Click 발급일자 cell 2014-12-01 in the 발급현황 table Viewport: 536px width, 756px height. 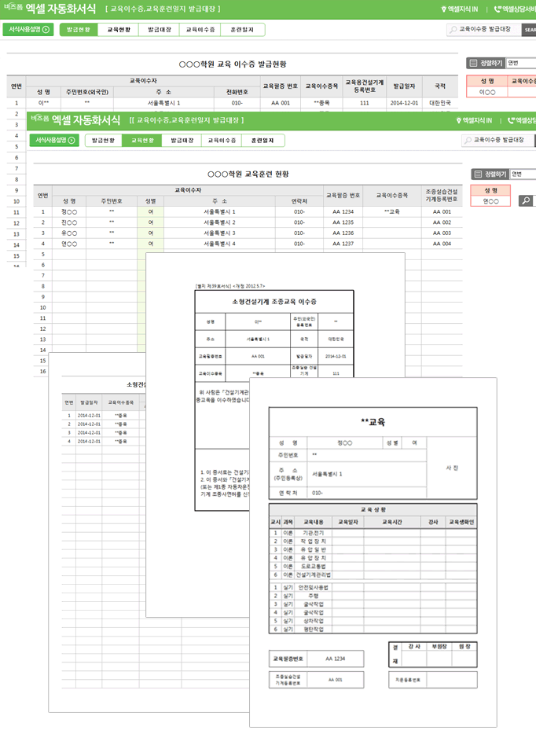pyautogui.click(x=404, y=103)
